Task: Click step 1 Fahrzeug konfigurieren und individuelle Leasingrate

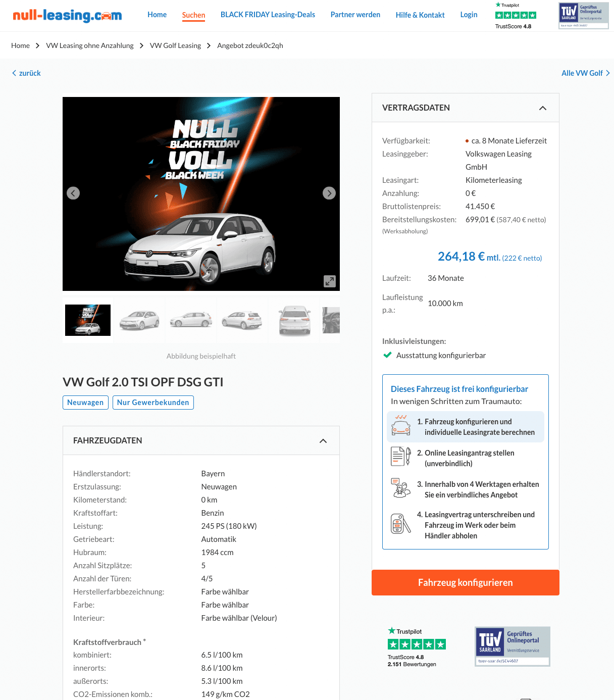Action: coord(466,427)
